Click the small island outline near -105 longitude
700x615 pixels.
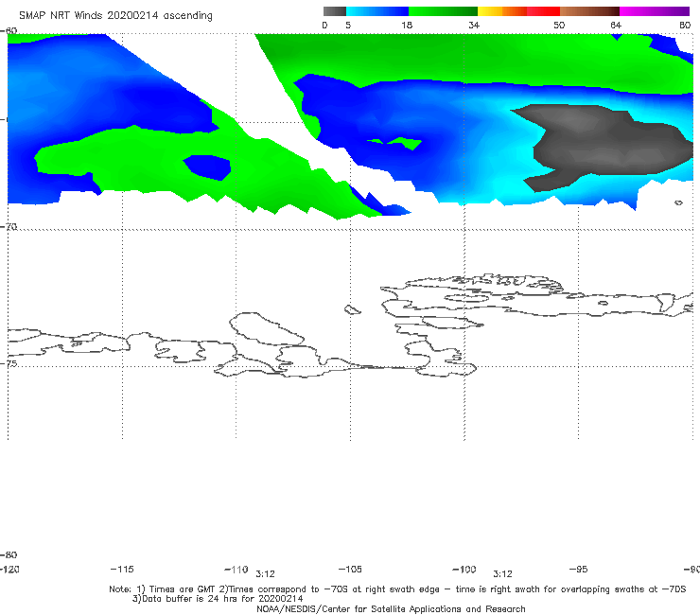pyautogui.click(x=352, y=309)
